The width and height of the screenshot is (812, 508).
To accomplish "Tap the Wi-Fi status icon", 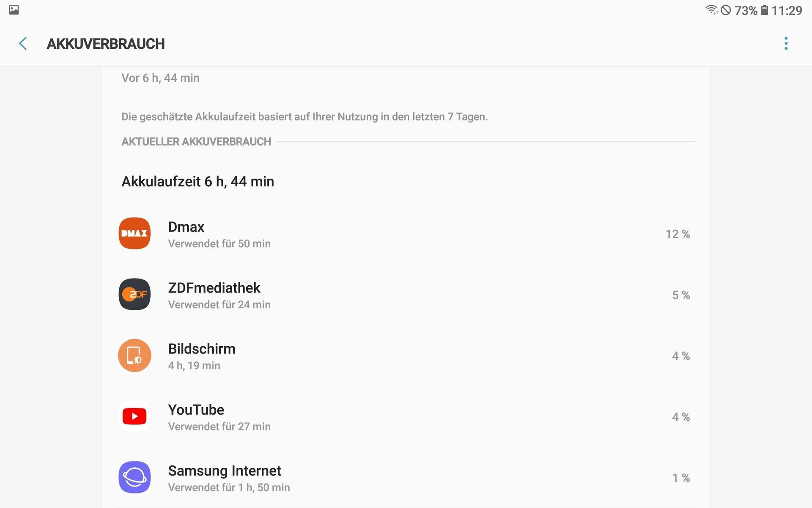I will tap(712, 10).
